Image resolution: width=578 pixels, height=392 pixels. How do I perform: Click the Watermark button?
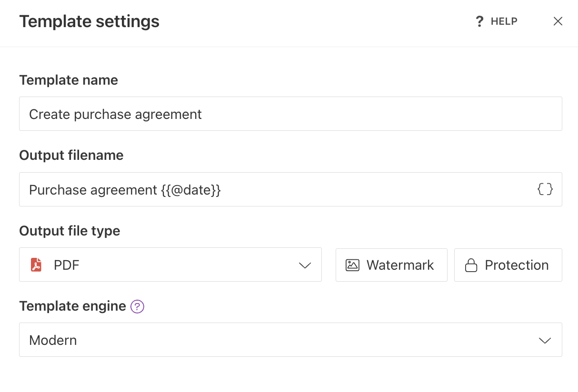391,265
